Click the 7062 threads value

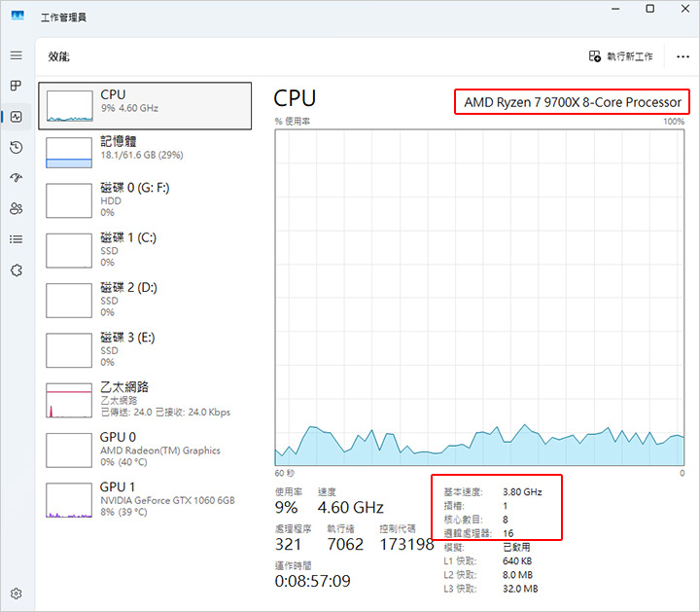click(x=345, y=545)
